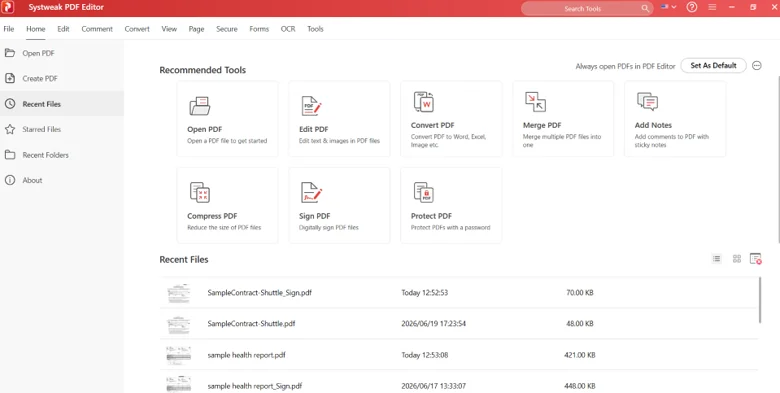The image size is (780, 393).
Task: Switch recent files to list view
Action: click(x=717, y=259)
